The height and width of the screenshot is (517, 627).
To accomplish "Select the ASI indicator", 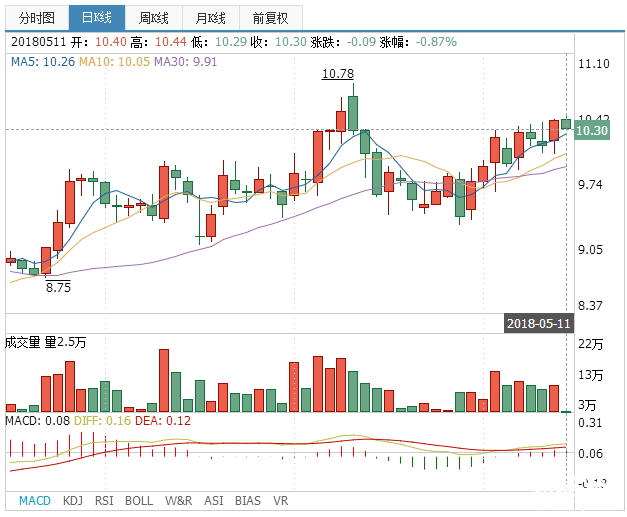I will click(x=214, y=501).
